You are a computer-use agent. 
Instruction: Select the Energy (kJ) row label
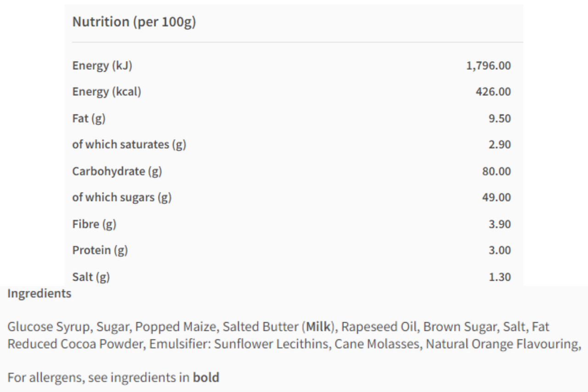pyautogui.click(x=102, y=66)
